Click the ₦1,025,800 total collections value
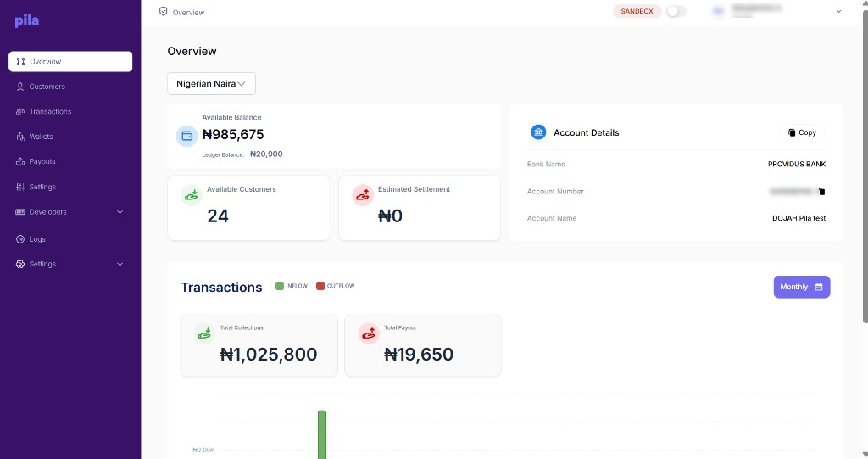 [269, 355]
